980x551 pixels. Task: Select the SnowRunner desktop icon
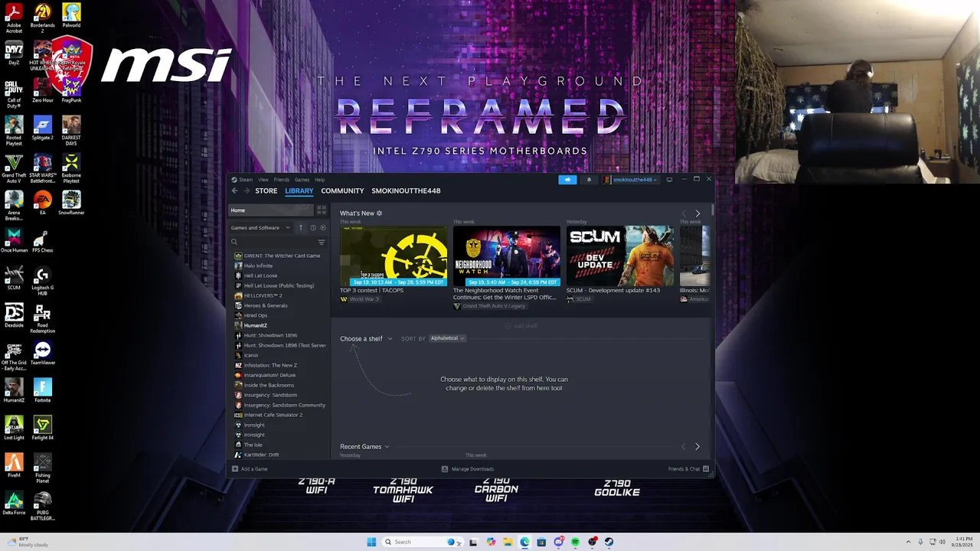[x=71, y=203]
